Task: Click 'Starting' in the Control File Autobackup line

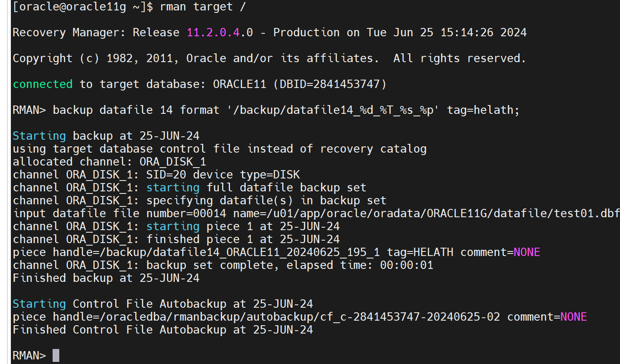Action: click(39, 304)
